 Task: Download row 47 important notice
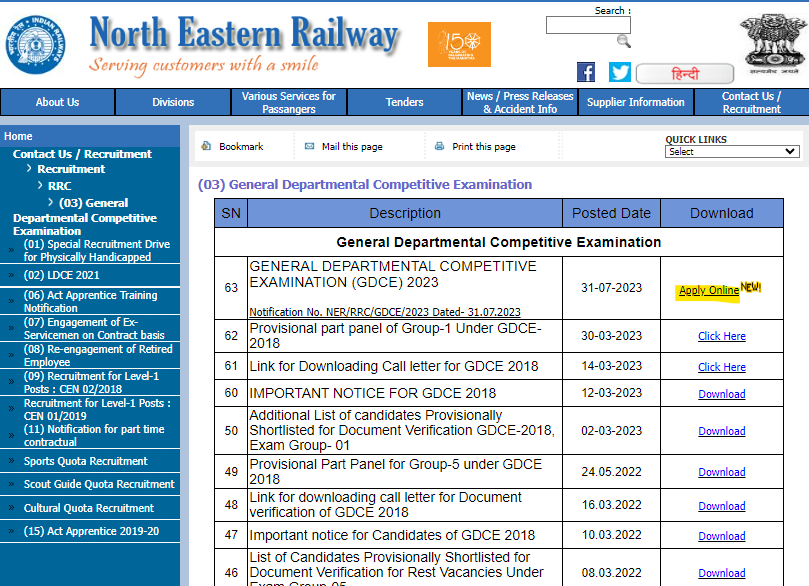click(722, 536)
